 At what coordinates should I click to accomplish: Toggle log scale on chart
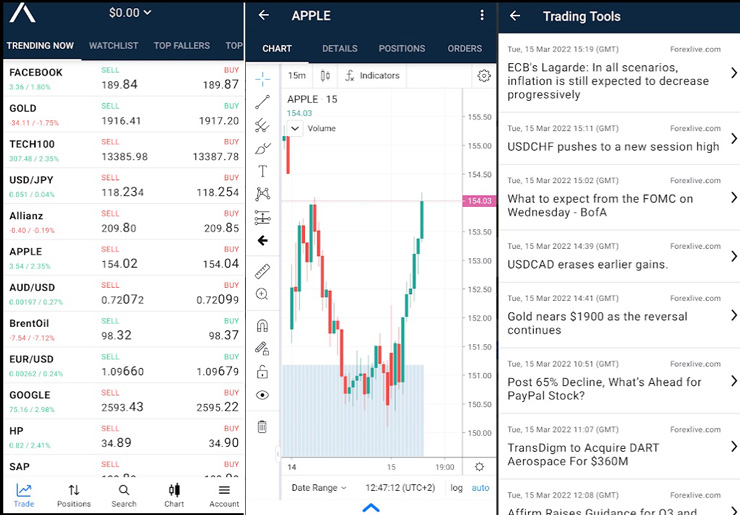[456, 488]
